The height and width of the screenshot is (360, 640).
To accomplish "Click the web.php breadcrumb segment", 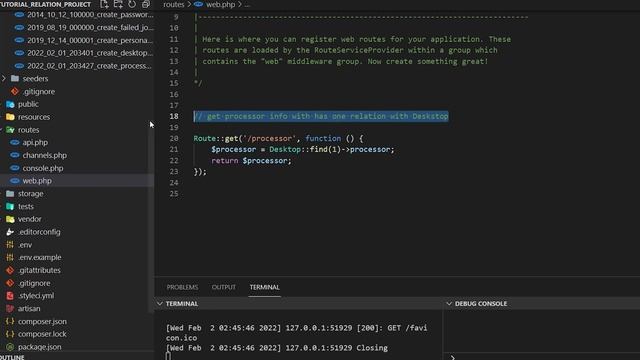I will pos(220,4).
